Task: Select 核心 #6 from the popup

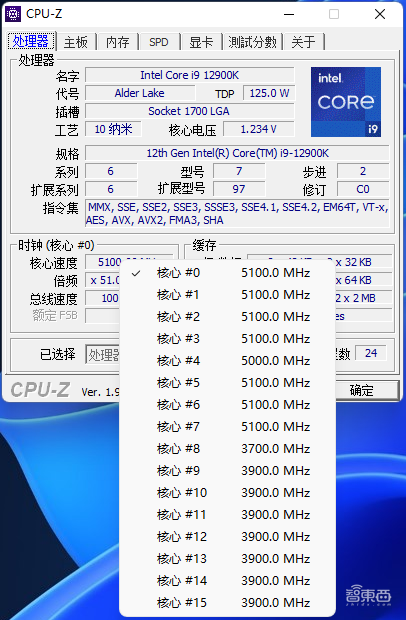Action: click(227, 405)
